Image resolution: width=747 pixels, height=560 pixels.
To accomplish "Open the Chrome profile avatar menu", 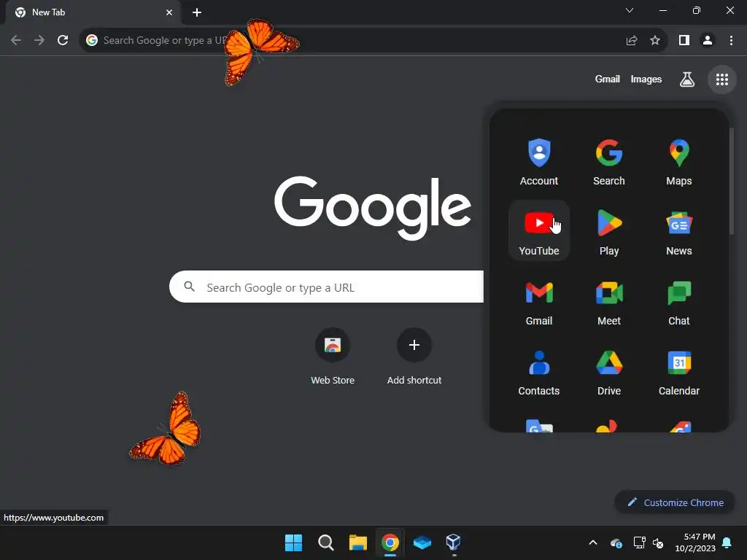I will pos(708,41).
